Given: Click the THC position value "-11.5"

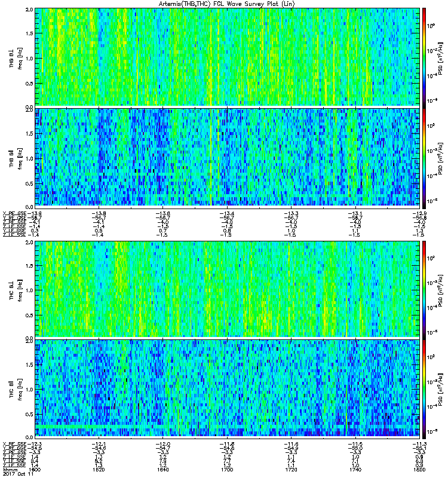Looking at the screenshot, I should click(x=355, y=444).
